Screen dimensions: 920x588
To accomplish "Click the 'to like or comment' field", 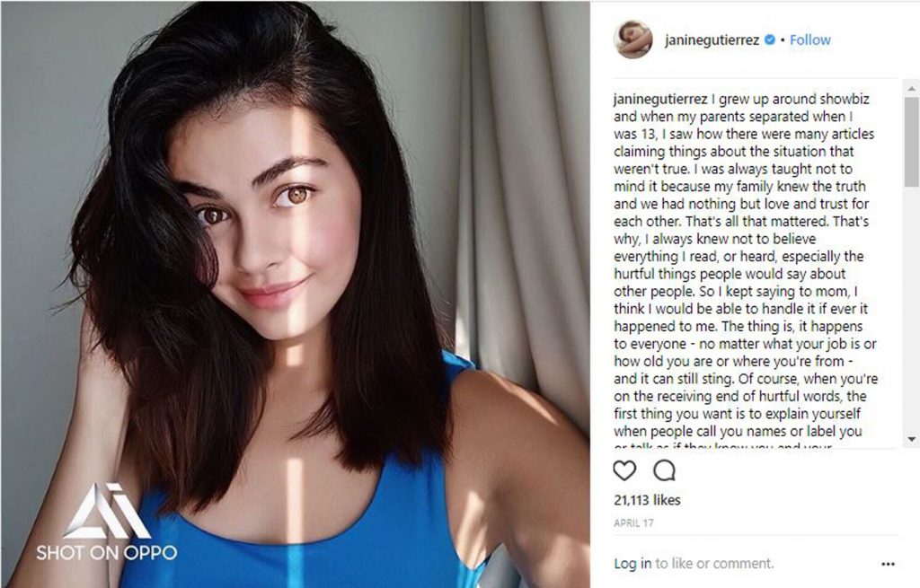I will 714,564.
